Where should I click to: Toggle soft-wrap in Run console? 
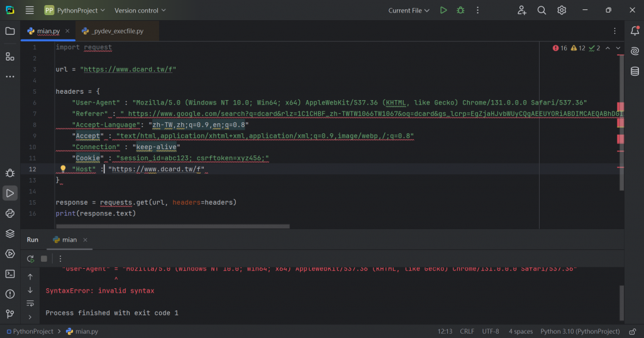pyautogui.click(x=30, y=303)
